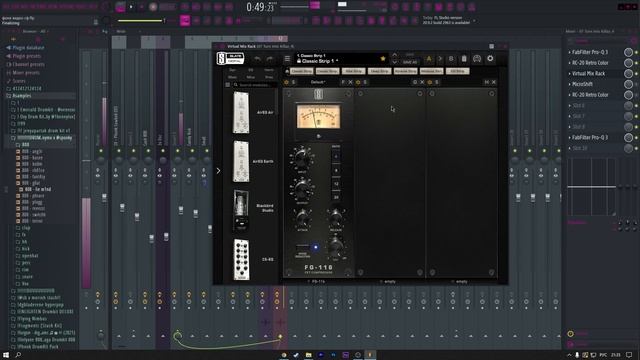This screenshot has width=640, height=360.
Task: Expand the MicroShift slot arrow
Action: pyautogui.click(x=569, y=84)
